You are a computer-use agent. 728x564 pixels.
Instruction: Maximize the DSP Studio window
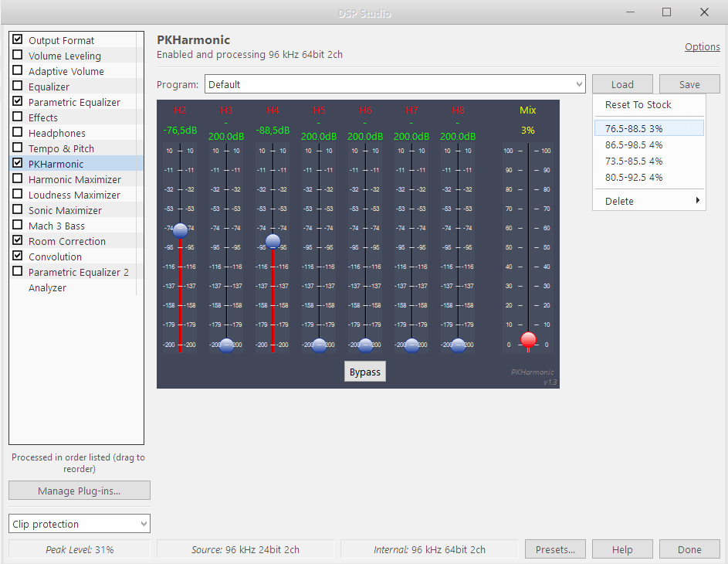(667, 12)
